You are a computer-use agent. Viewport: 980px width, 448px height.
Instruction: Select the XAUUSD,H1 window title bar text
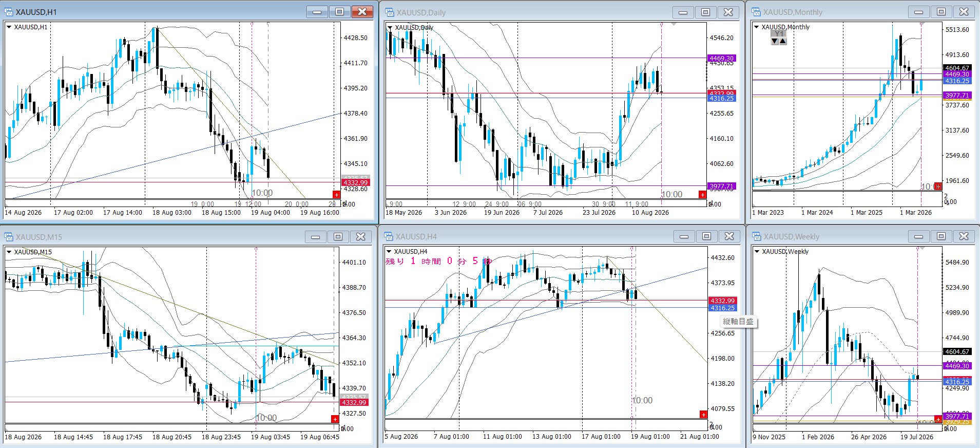point(36,12)
